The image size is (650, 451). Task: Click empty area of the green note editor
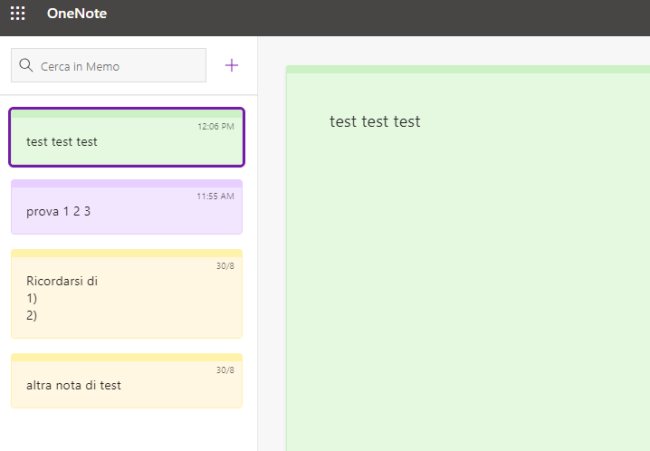coord(467,300)
